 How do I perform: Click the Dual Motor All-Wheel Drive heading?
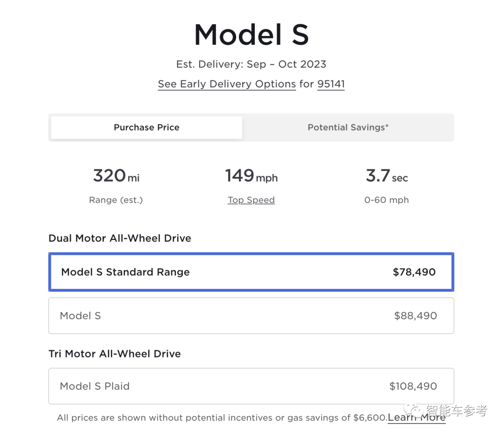click(x=120, y=238)
